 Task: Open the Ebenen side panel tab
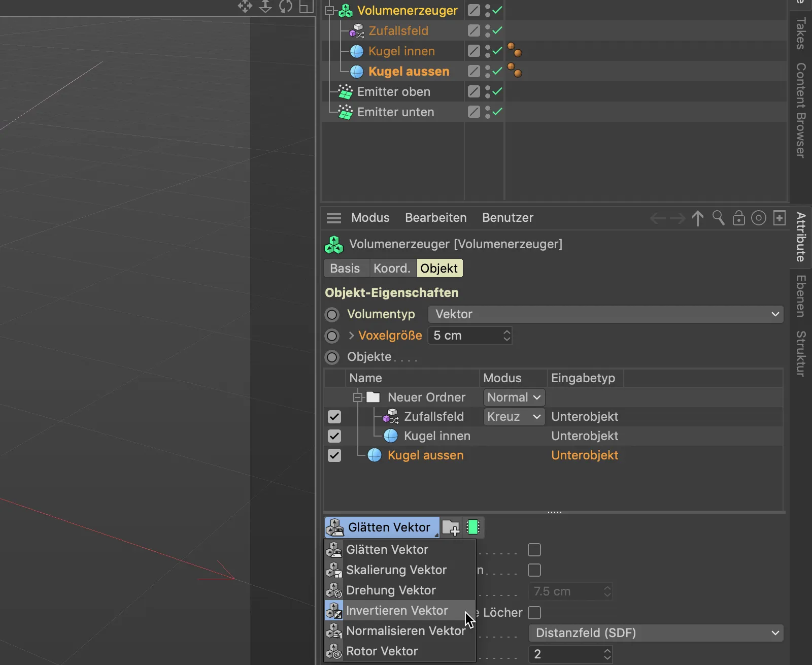point(801,296)
